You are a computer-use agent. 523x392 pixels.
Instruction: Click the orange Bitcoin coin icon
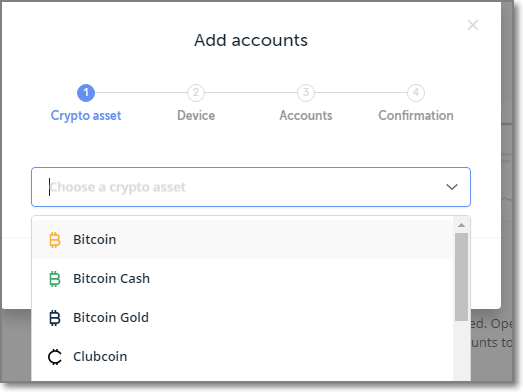(x=55, y=240)
